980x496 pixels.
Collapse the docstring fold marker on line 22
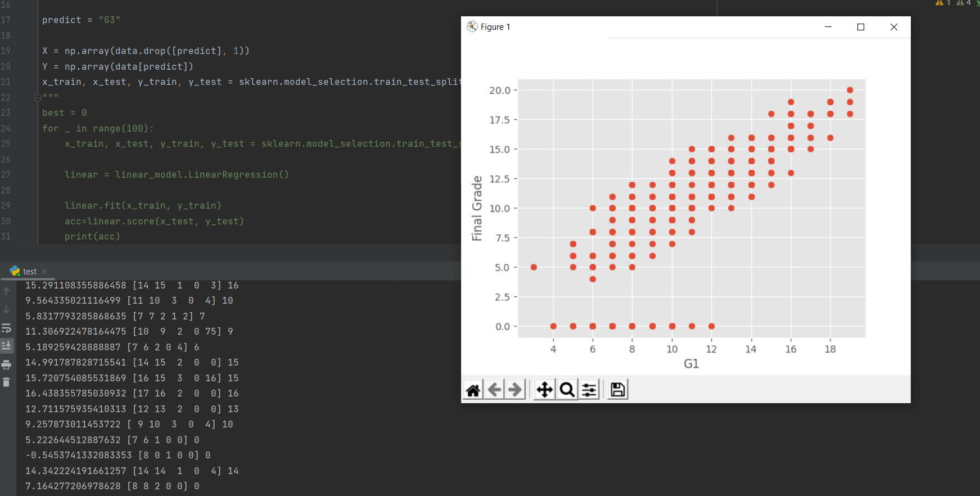tap(38, 98)
